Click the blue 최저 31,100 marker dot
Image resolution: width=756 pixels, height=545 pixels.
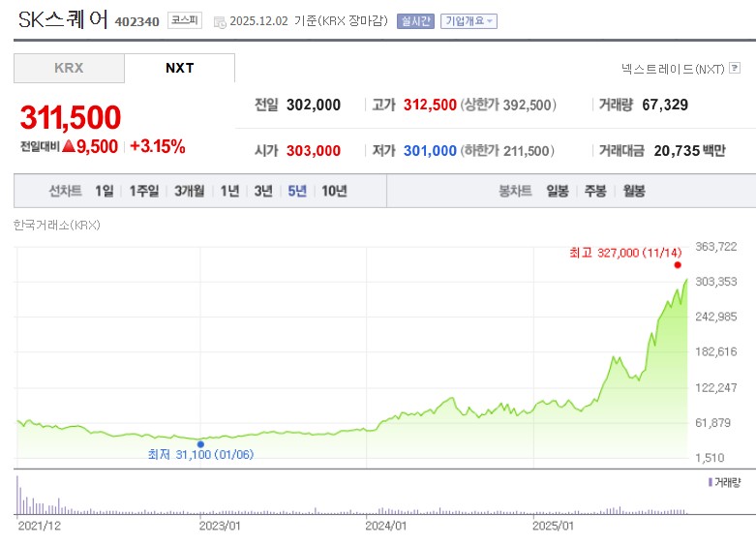(x=200, y=444)
